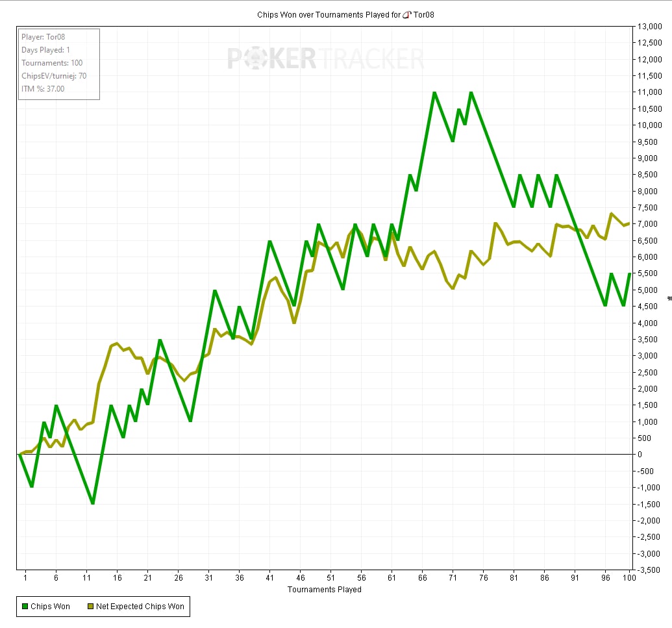Click the # symbol on the right axis

click(x=669, y=298)
